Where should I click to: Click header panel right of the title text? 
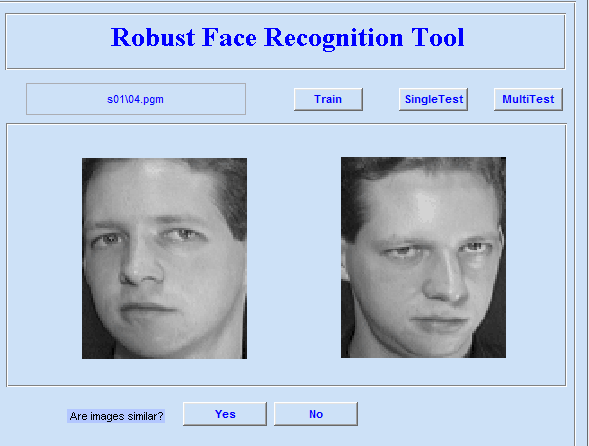515,41
